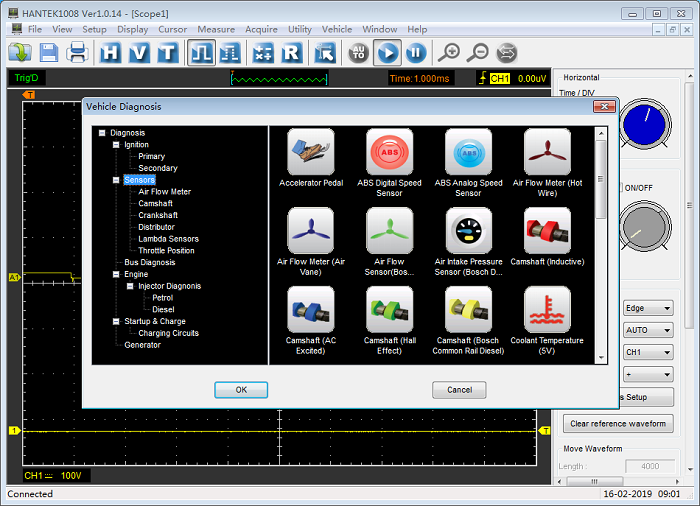Click the Clear reference waveform button
700x506 pixels.
tap(617, 424)
